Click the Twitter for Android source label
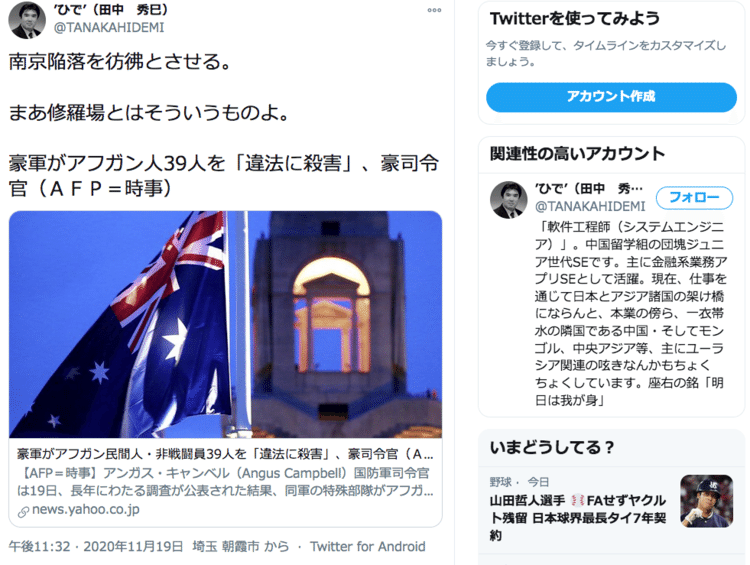This screenshot has height=565, width=750. pos(367,546)
